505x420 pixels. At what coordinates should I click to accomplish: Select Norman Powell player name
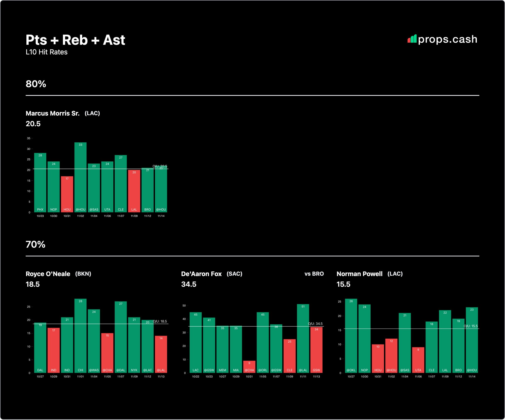click(359, 274)
